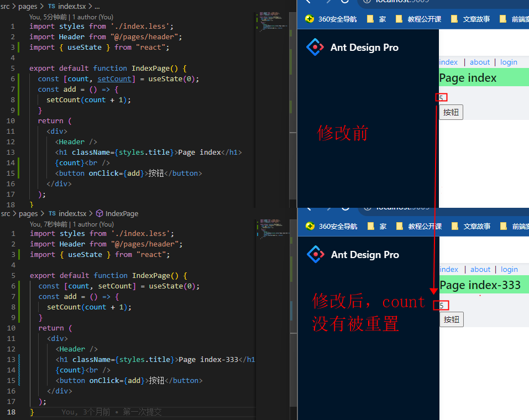Click the Ant Design Pro title in the upper browser
The image size is (529, 420).
(364, 48)
